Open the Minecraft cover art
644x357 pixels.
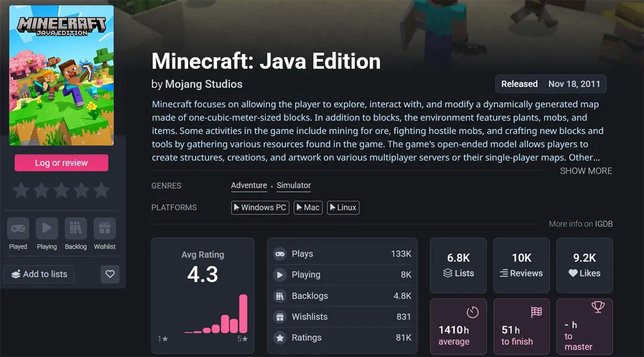click(62, 75)
